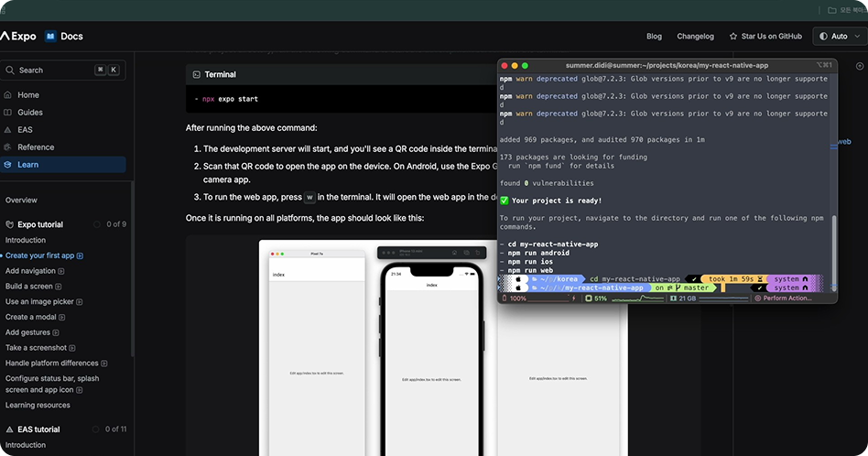
Task: Click the Expo logo in the header
Action: tap(18, 37)
